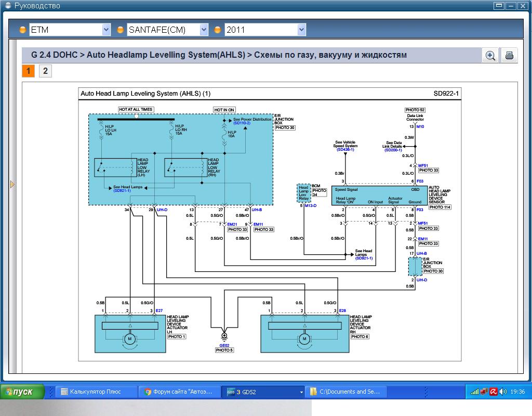This screenshot has height=416, width=532.
Task: Click the Windows Start (пуск) button
Action: pyautogui.click(x=22, y=392)
